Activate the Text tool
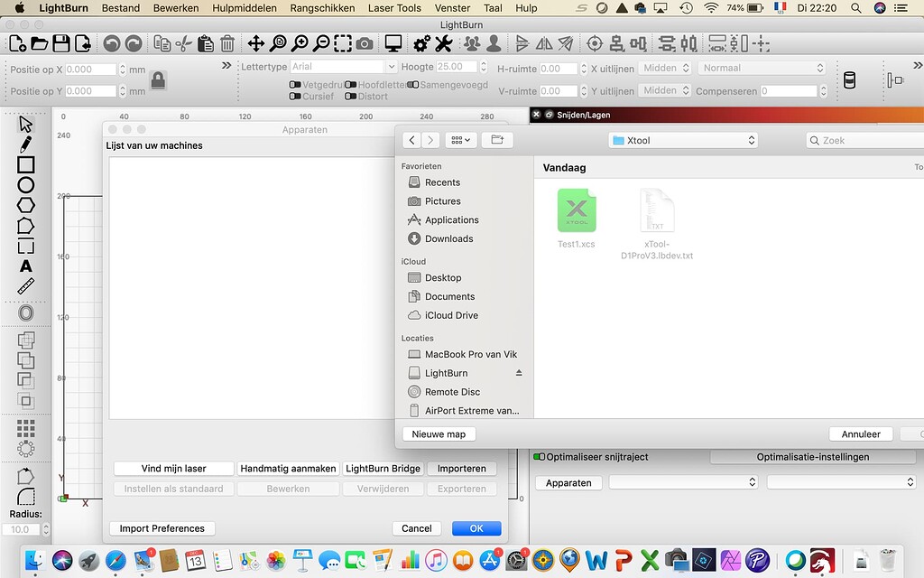 26,266
